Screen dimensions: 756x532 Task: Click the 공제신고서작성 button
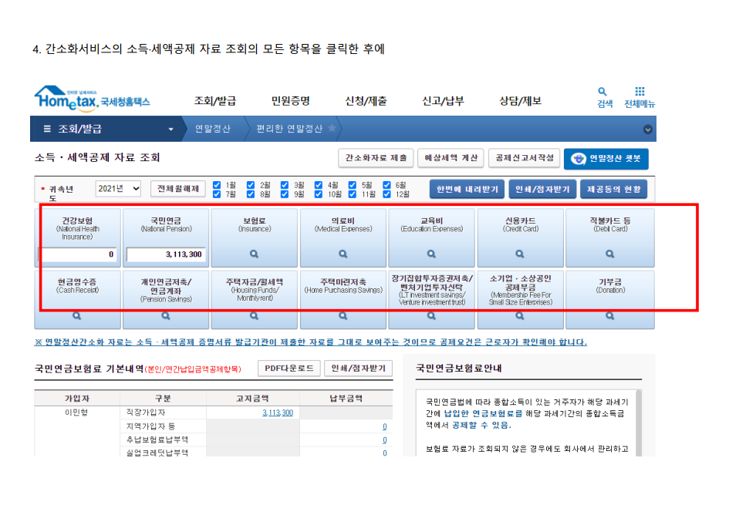point(525,158)
